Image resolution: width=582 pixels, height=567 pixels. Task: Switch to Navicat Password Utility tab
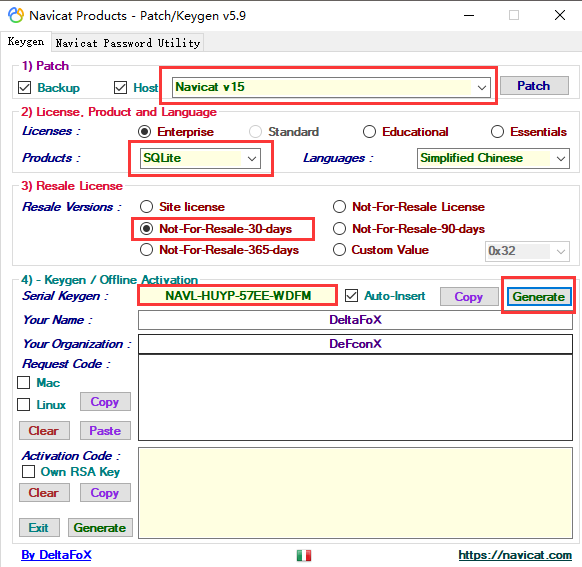(x=128, y=43)
